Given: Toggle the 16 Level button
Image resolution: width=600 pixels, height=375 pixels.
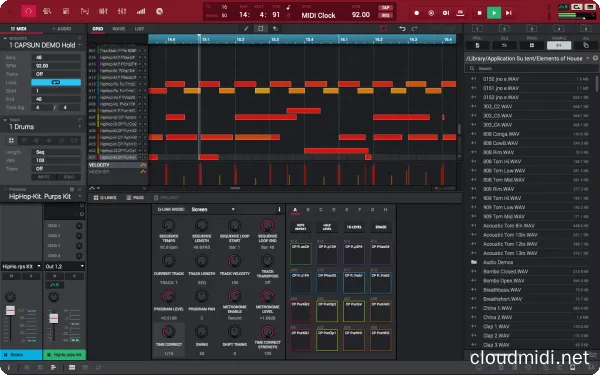Looking at the screenshot, I should tap(354, 227).
